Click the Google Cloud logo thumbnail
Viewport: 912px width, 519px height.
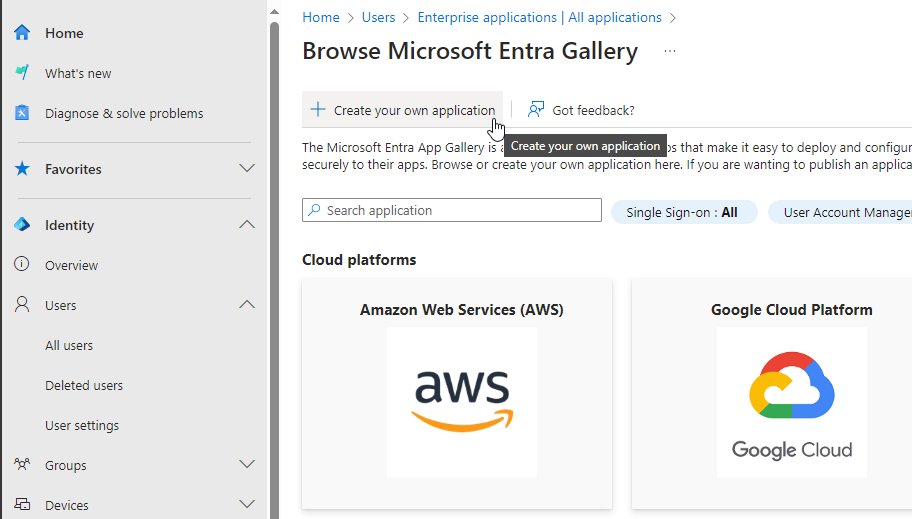point(792,402)
